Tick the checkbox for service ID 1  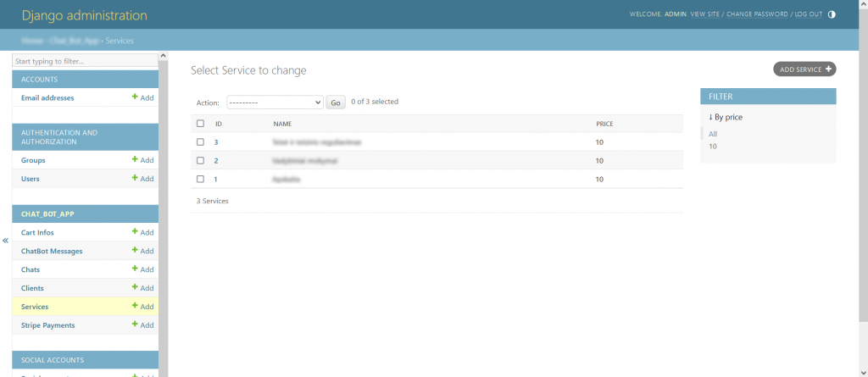[200, 179]
